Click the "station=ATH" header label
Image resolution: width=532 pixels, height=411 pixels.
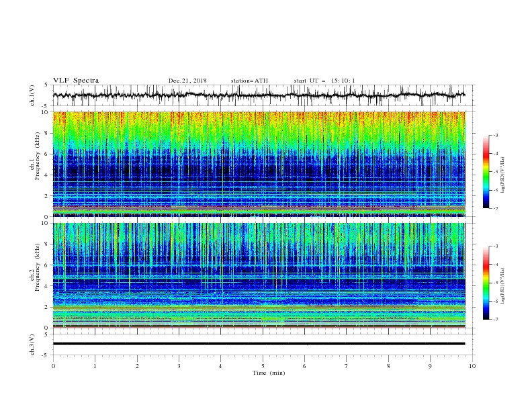tap(249, 81)
